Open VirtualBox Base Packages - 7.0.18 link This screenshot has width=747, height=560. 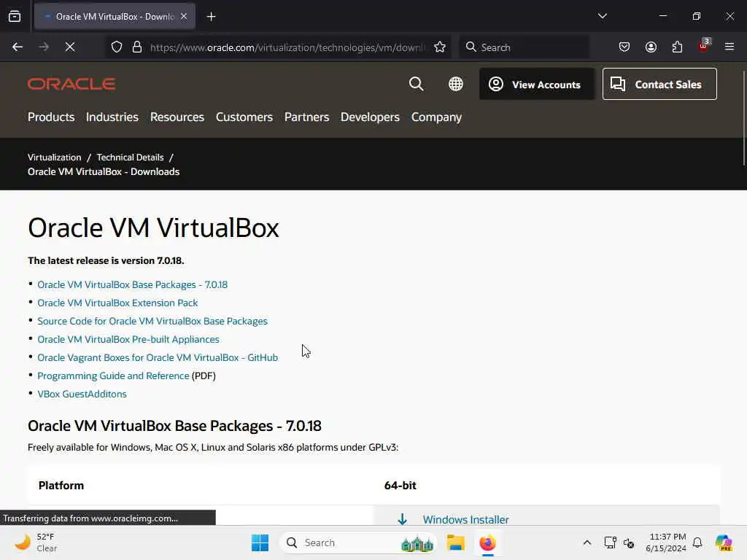click(133, 285)
